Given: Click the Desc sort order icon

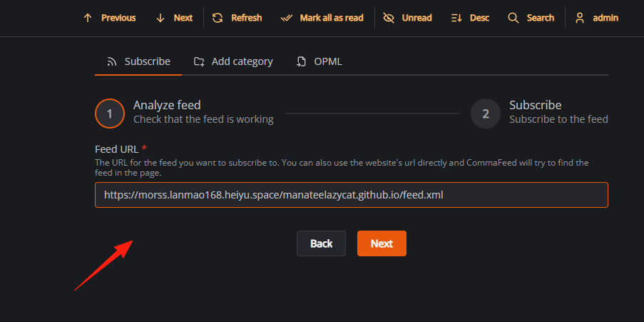Looking at the screenshot, I should click(456, 18).
